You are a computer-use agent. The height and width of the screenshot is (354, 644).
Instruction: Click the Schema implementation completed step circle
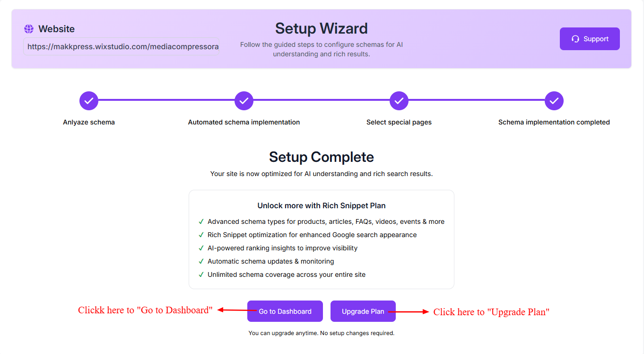(x=554, y=100)
